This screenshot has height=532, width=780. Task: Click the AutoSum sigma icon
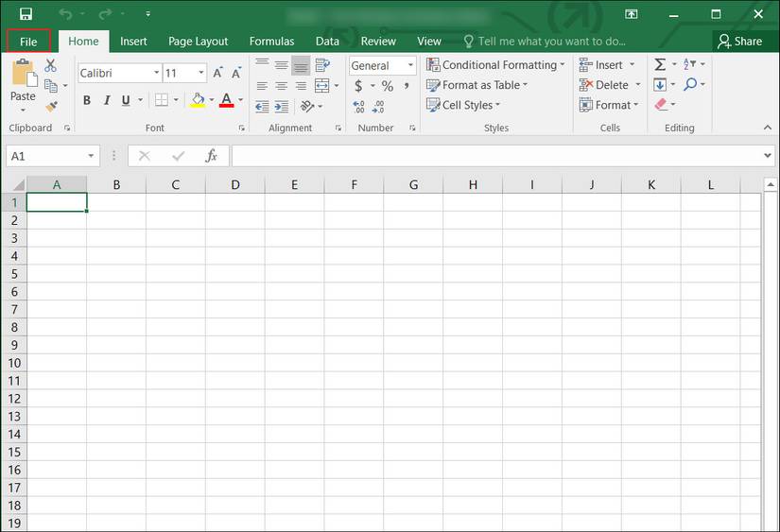(660, 64)
